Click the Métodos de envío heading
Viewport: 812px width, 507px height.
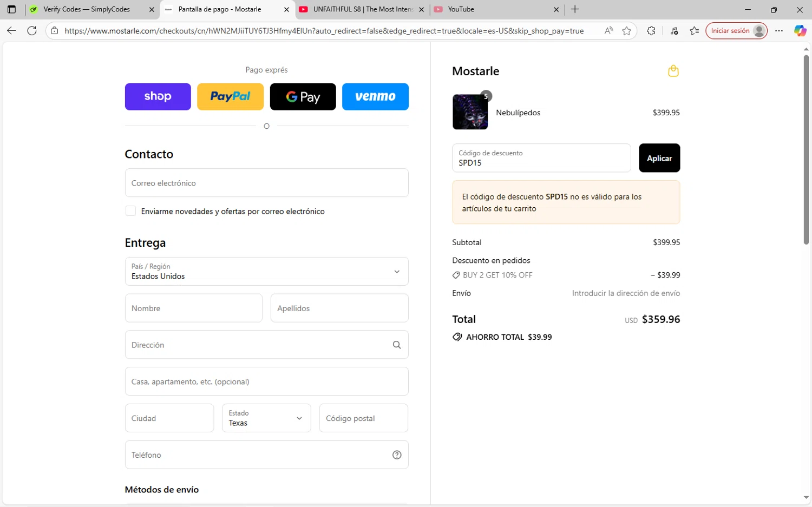pyautogui.click(x=162, y=489)
